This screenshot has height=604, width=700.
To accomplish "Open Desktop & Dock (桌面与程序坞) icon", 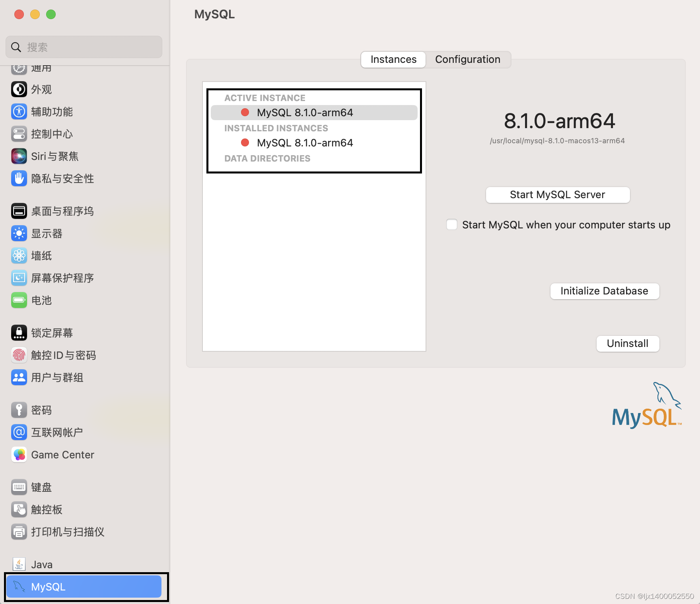I will pyautogui.click(x=19, y=211).
